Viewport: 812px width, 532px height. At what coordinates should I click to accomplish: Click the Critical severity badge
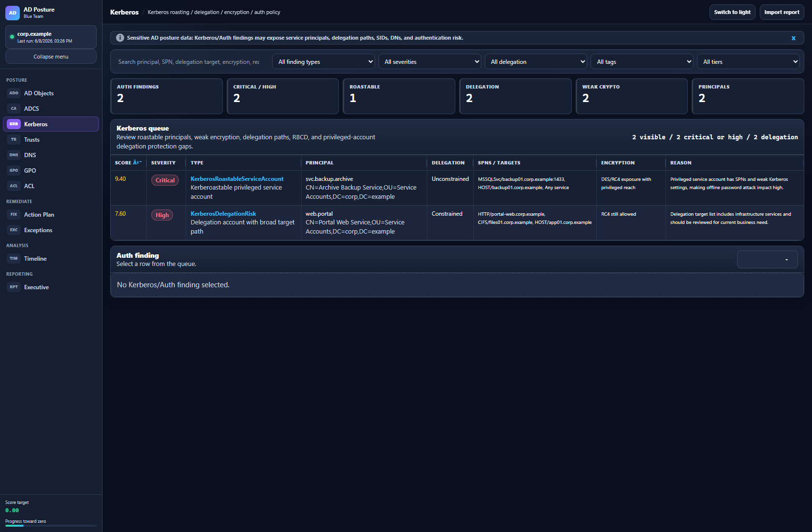[x=165, y=180]
